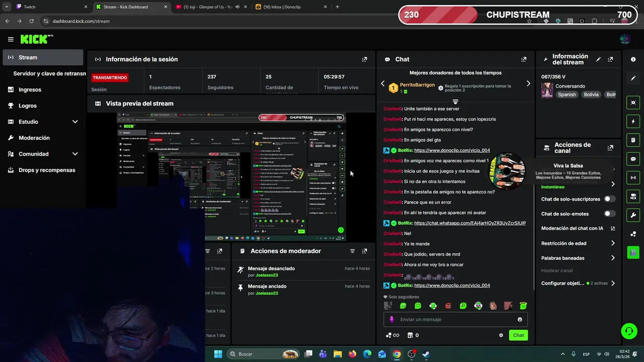Viewport: 644px width, 362px height.
Task: Click the info icon in right sidebar
Action: pyautogui.click(x=633, y=59)
